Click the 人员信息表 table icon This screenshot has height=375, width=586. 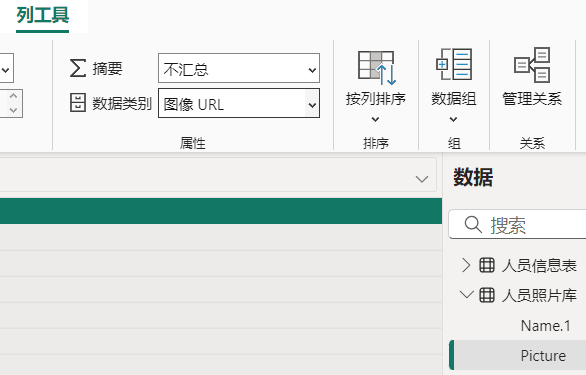point(487,265)
